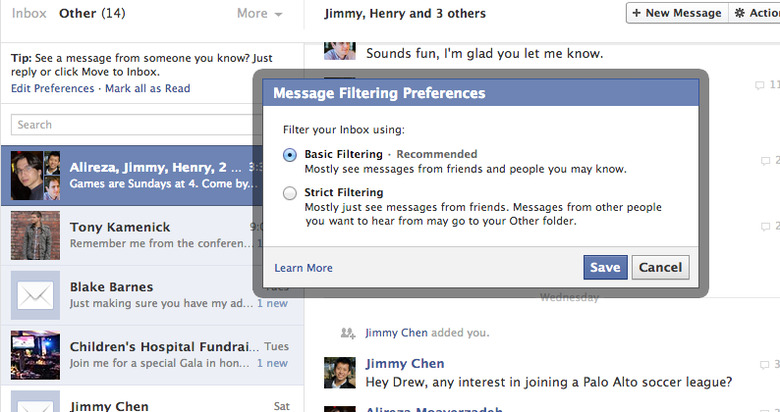
Task: Click the 'Jimmy, Henry and 3 others' title
Action: pos(405,13)
